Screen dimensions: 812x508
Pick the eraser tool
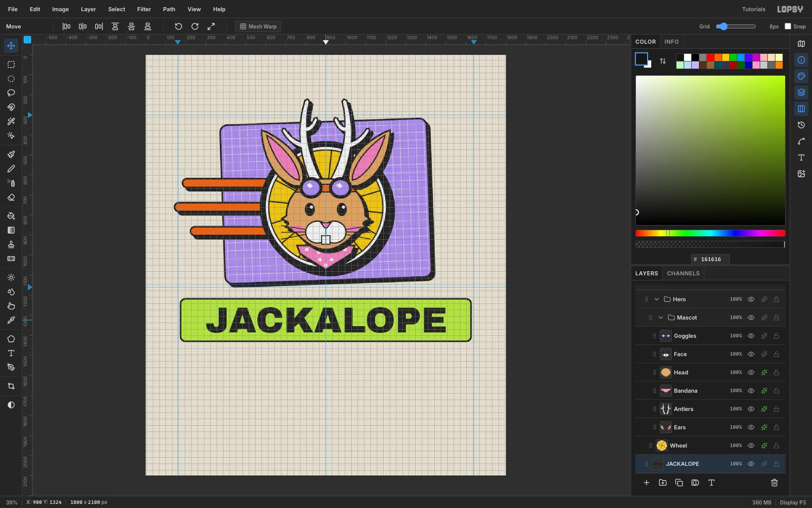[11, 198]
